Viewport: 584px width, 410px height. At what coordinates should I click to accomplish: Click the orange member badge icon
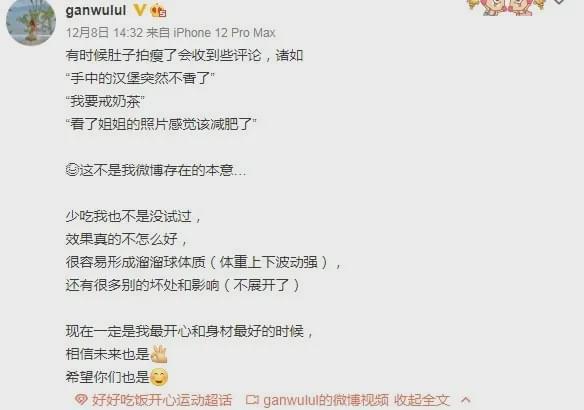click(x=158, y=10)
